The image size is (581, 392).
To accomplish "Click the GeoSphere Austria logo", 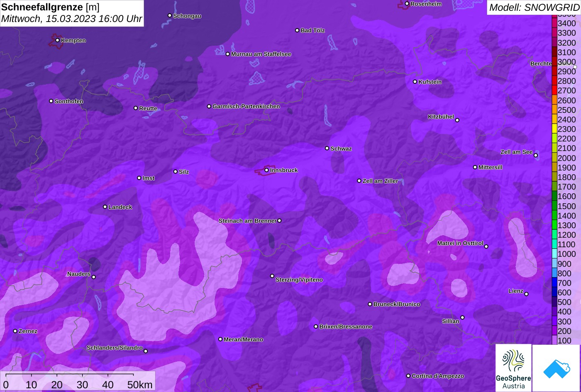I will (513, 368).
